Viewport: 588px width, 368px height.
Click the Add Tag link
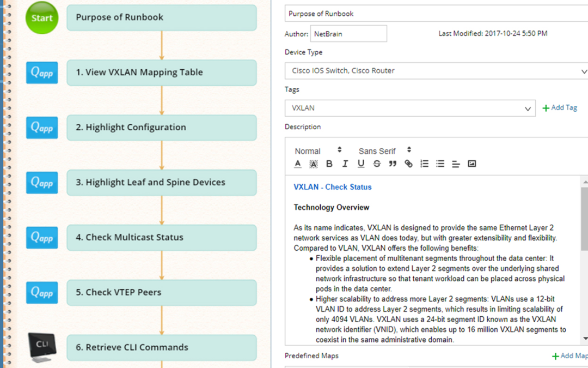[x=560, y=108]
